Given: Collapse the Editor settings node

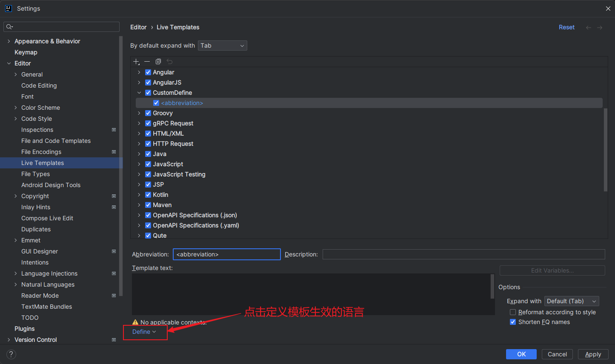Looking at the screenshot, I should pyautogui.click(x=9, y=63).
